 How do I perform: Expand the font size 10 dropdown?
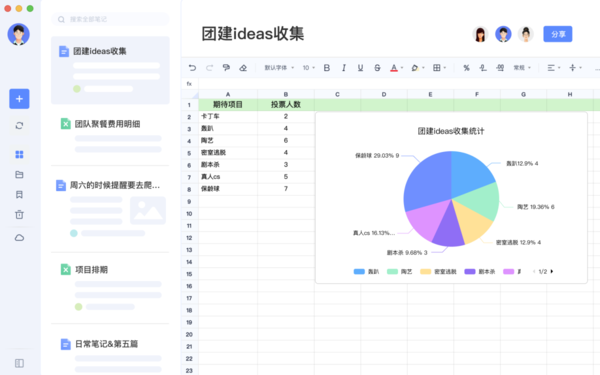point(308,68)
